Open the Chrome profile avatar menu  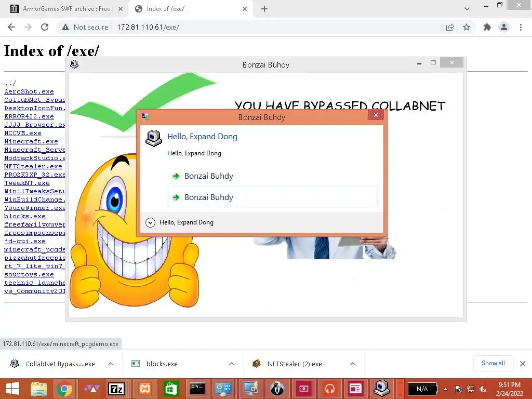(504, 27)
